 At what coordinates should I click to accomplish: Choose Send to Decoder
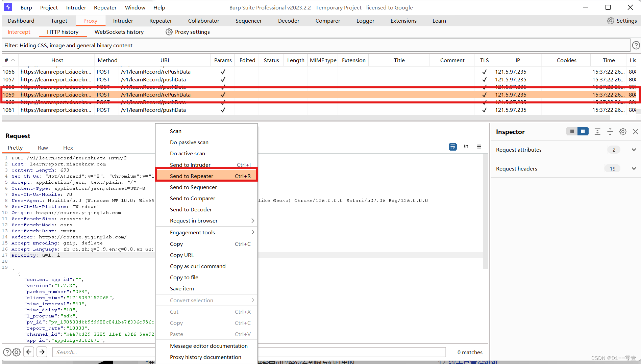click(x=206, y=209)
